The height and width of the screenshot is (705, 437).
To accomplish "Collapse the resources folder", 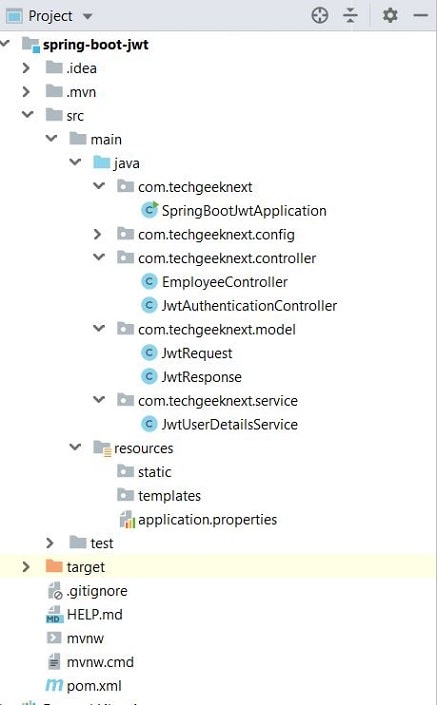I will [x=75, y=447].
